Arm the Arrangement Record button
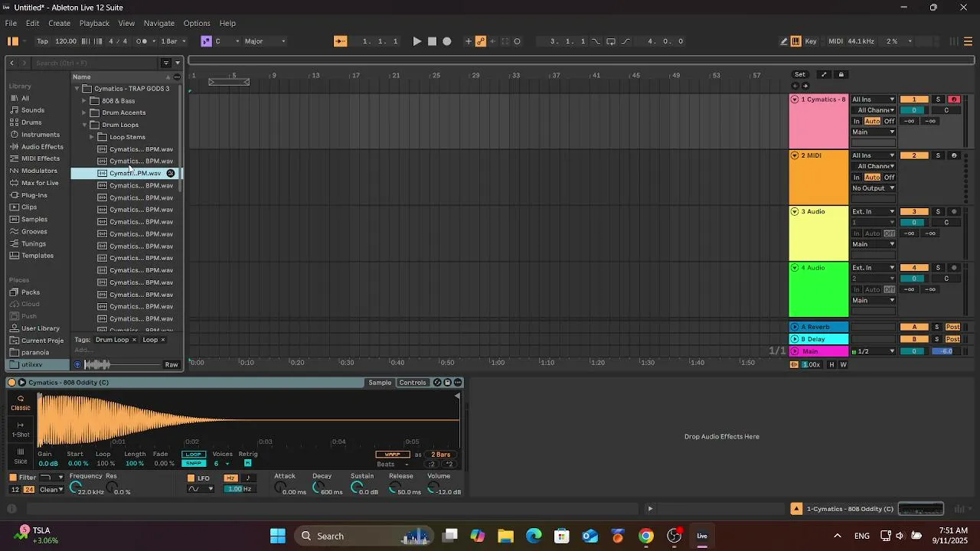This screenshot has width=980, height=551. coord(447,41)
